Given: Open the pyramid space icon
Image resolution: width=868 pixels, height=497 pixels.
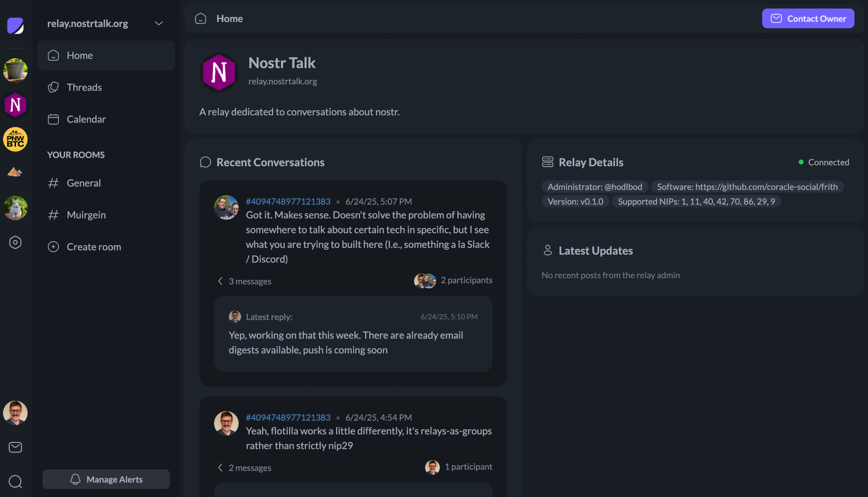Looking at the screenshot, I should coord(15,172).
